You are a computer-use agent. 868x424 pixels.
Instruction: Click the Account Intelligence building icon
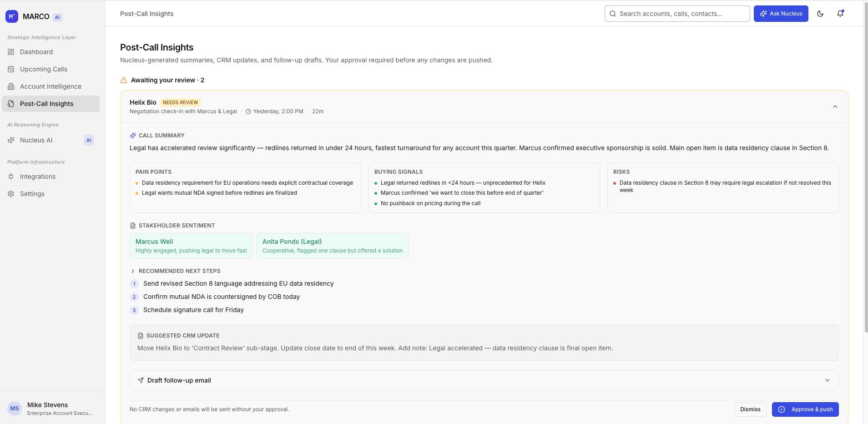coord(11,86)
